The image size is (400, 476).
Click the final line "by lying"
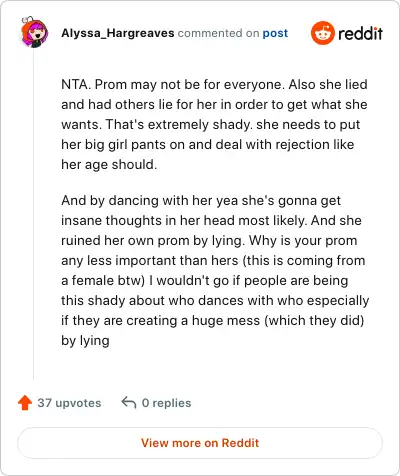coord(85,341)
